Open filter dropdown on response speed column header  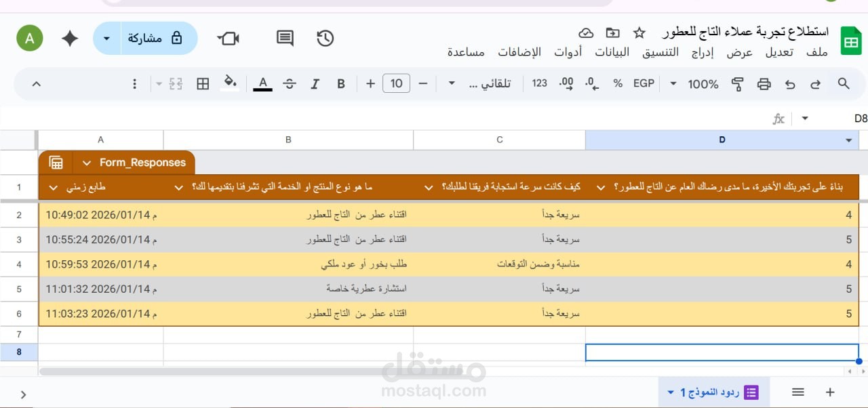pos(429,188)
